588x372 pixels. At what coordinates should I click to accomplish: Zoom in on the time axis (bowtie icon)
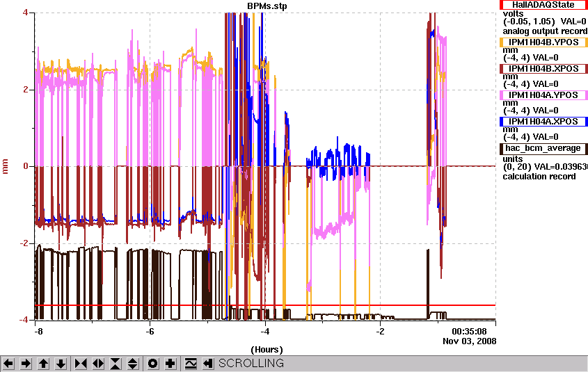coord(81,364)
